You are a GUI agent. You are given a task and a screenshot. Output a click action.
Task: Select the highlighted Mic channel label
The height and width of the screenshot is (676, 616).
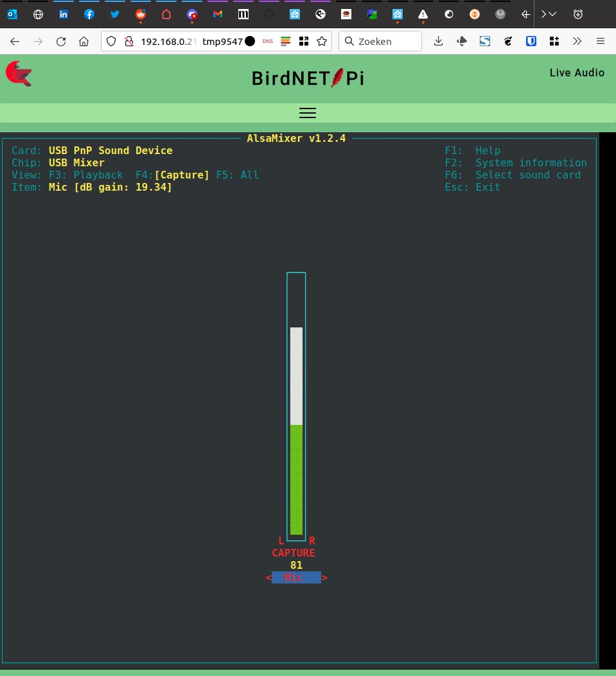tap(296, 577)
